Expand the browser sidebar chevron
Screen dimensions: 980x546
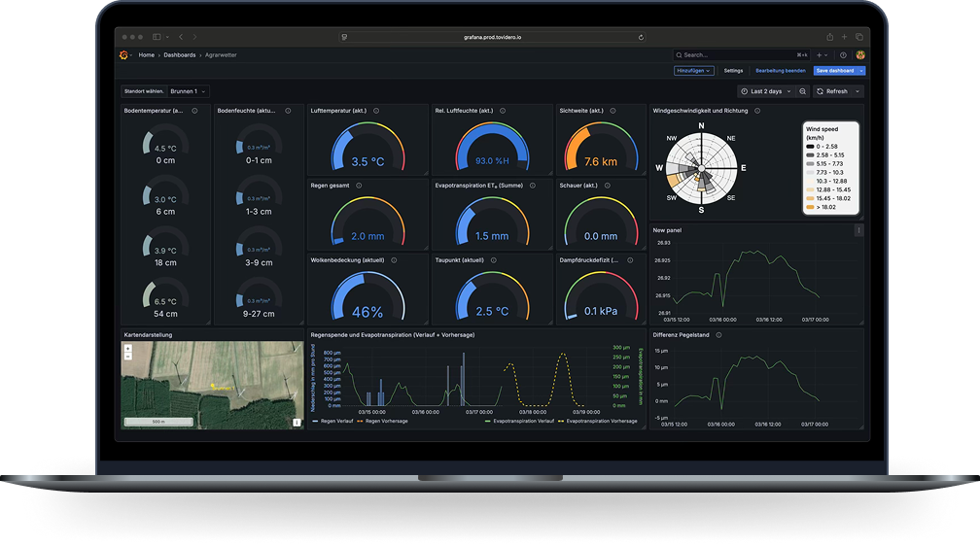167,38
